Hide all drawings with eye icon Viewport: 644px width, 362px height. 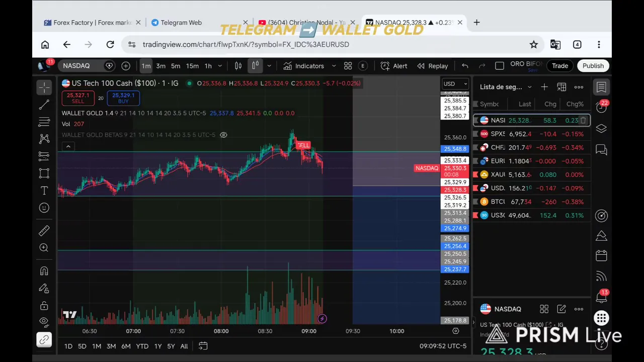44,321
